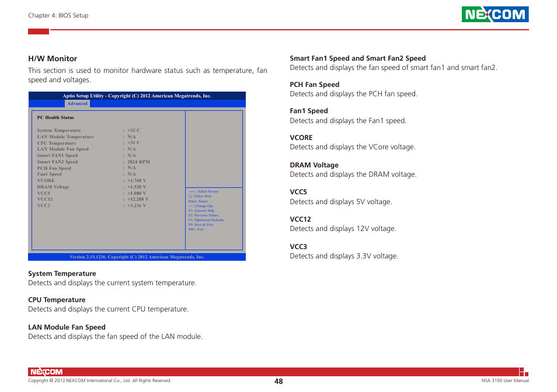This screenshot has width=557, height=392.
Task: Click the Aptio Setup Utility title bar
Action: click(x=137, y=95)
